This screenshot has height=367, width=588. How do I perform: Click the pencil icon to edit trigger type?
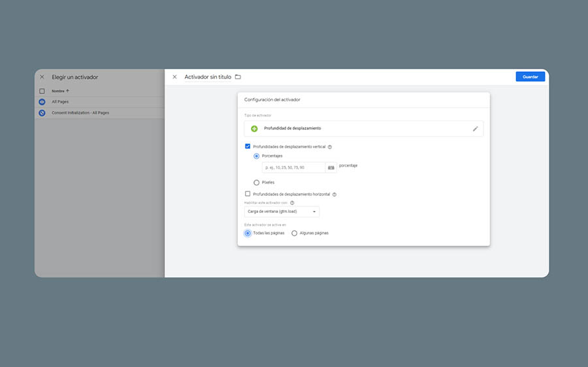(475, 129)
